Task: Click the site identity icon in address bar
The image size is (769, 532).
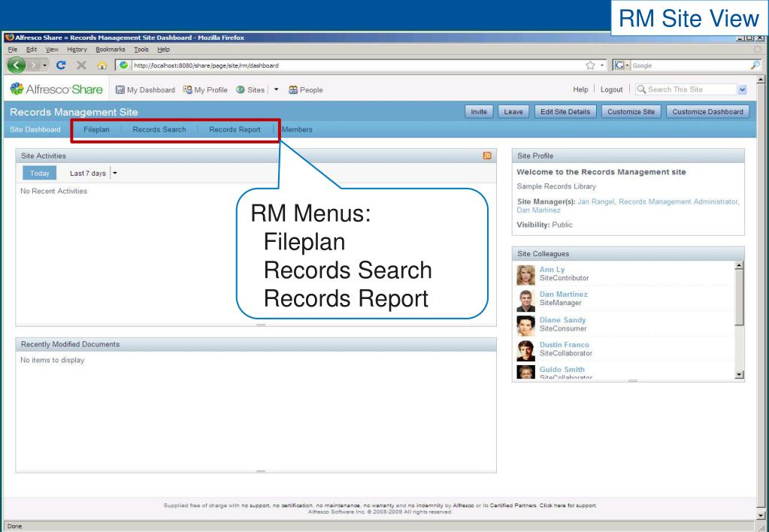Action: pos(123,65)
